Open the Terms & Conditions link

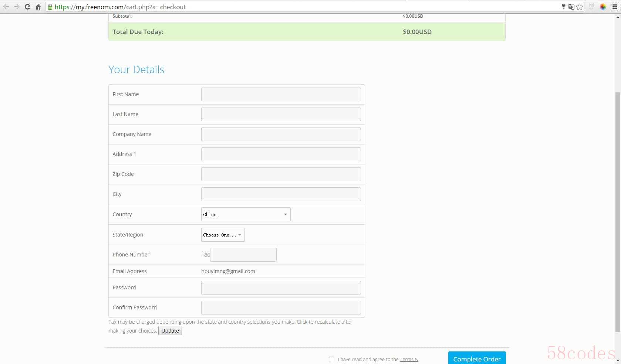409,359
